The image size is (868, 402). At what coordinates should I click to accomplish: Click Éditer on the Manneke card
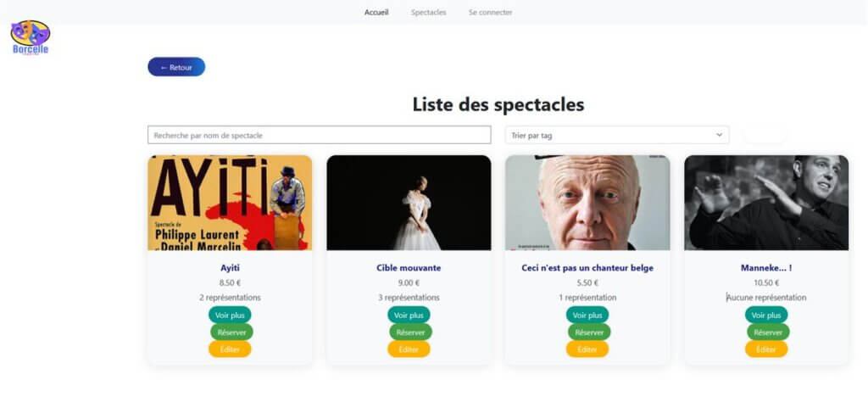[766, 349]
